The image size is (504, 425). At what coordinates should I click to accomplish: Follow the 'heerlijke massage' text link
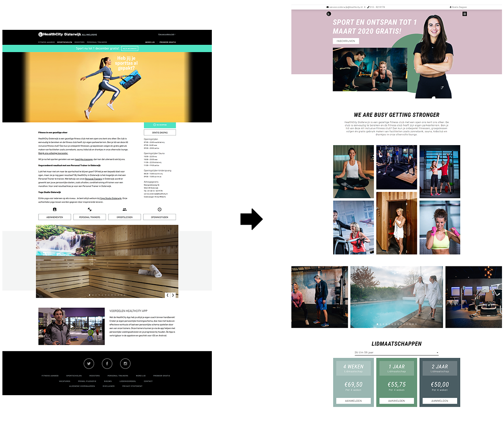click(84, 159)
